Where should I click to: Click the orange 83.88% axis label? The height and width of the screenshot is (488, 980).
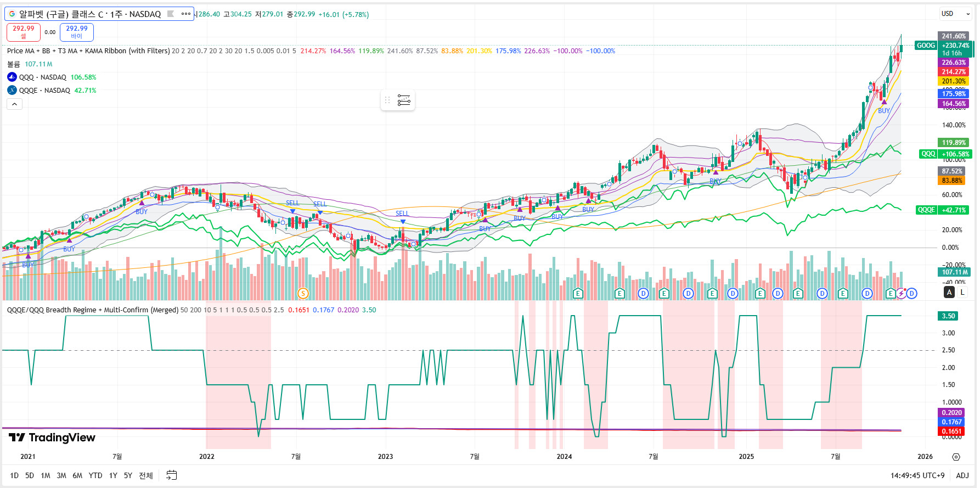(x=951, y=181)
